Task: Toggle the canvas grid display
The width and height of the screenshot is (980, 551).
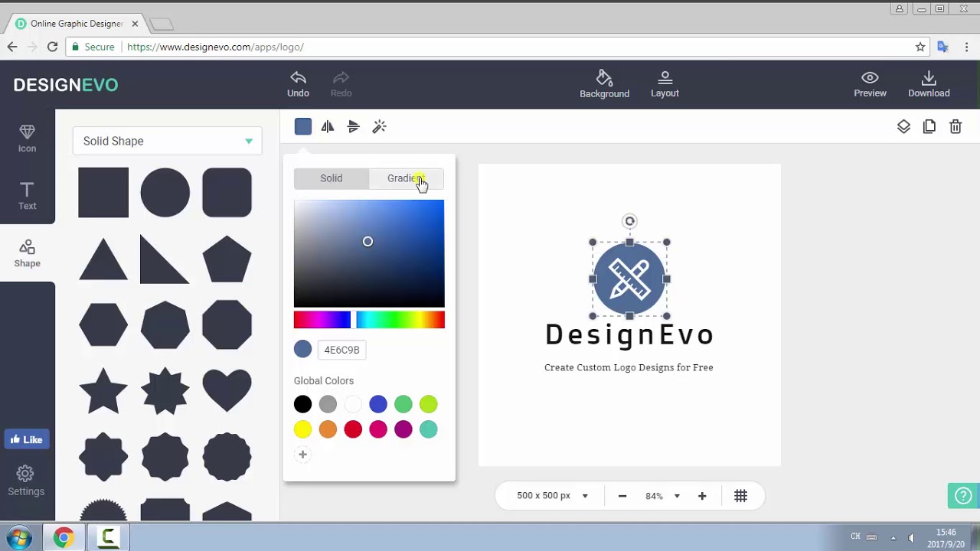Action: tap(740, 496)
